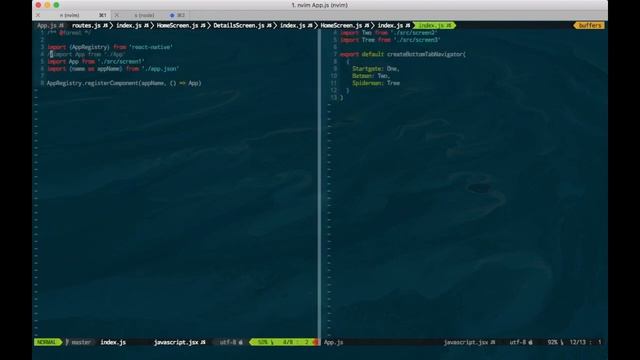This screenshot has width=640, height=360.
Task: Place cursor on commented import App line
Action: [87, 54]
